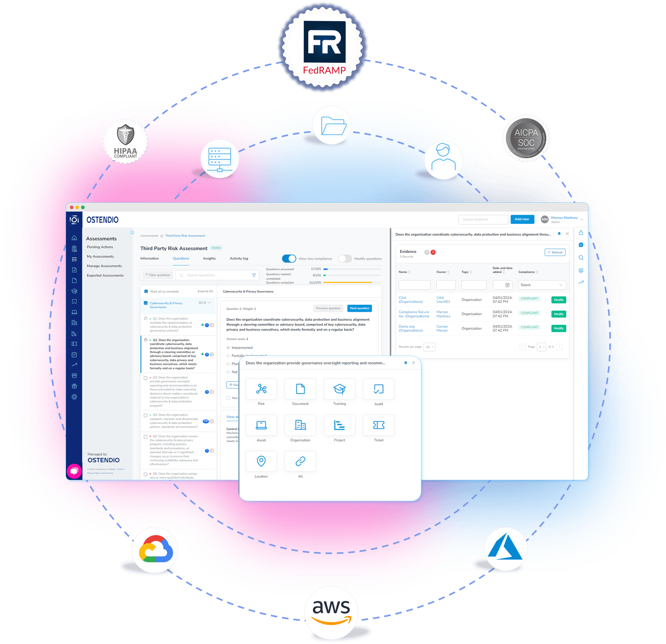The height and width of the screenshot is (644, 666).
Task: Open Results per page 25 dropdown
Action: coord(430,347)
